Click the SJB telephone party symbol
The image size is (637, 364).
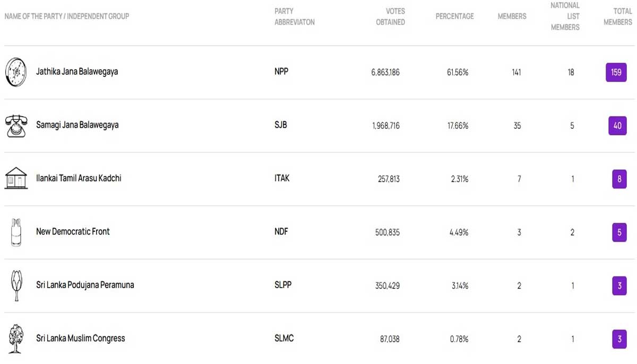[16, 126]
